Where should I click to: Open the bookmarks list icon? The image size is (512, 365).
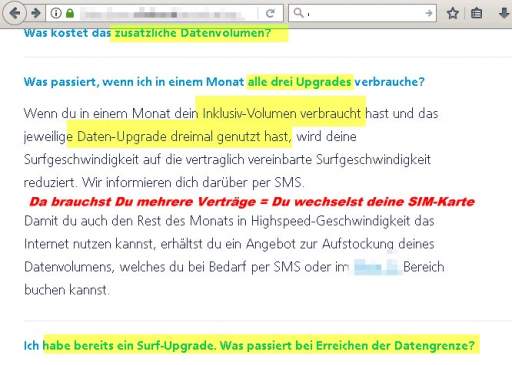(x=476, y=13)
